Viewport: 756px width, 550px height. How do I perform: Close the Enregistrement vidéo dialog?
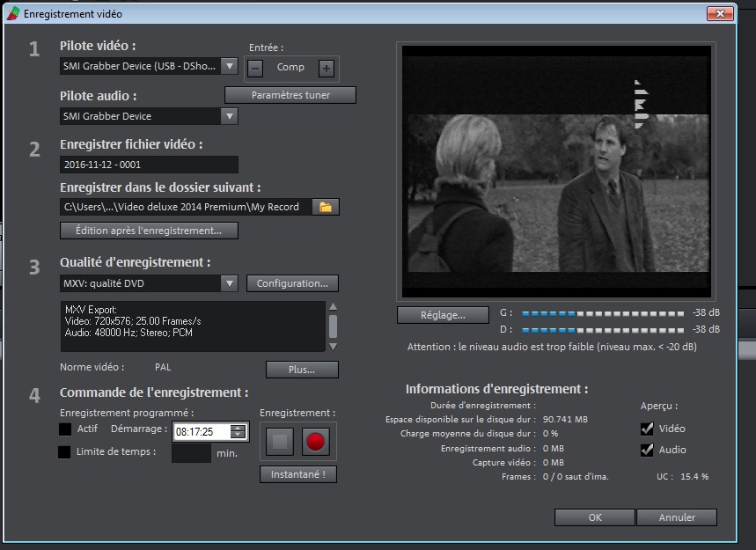(x=720, y=13)
